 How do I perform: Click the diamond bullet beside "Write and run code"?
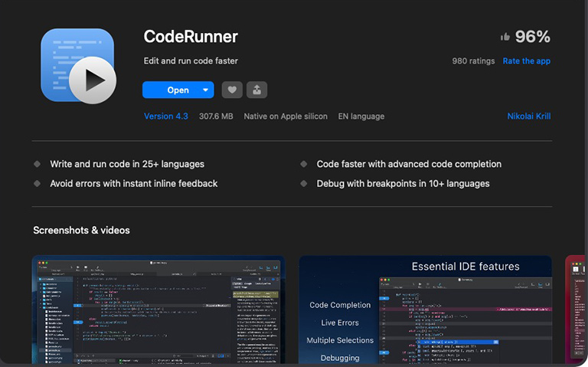coord(37,164)
